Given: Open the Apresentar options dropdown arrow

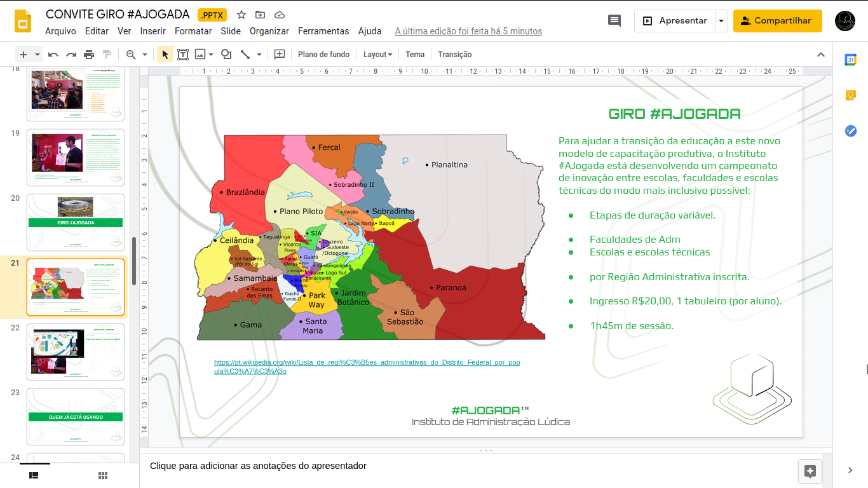Looking at the screenshot, I should point(721,21).
